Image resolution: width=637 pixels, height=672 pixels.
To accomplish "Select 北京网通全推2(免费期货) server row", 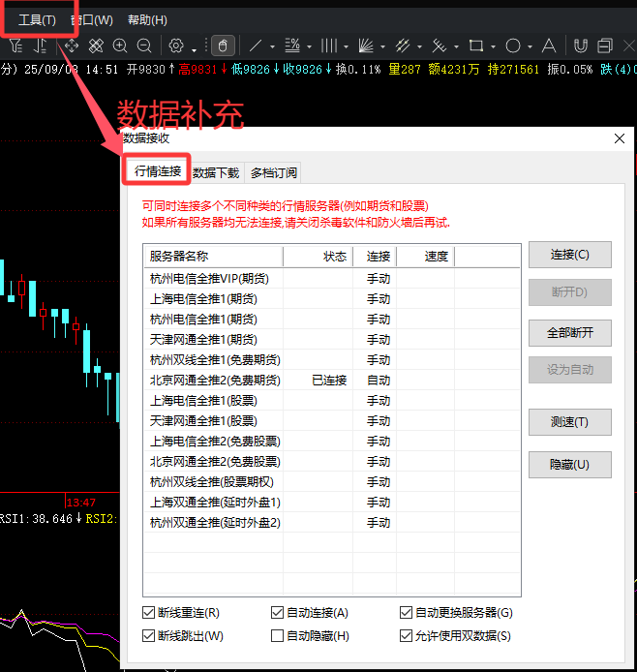I will point(215,381).
